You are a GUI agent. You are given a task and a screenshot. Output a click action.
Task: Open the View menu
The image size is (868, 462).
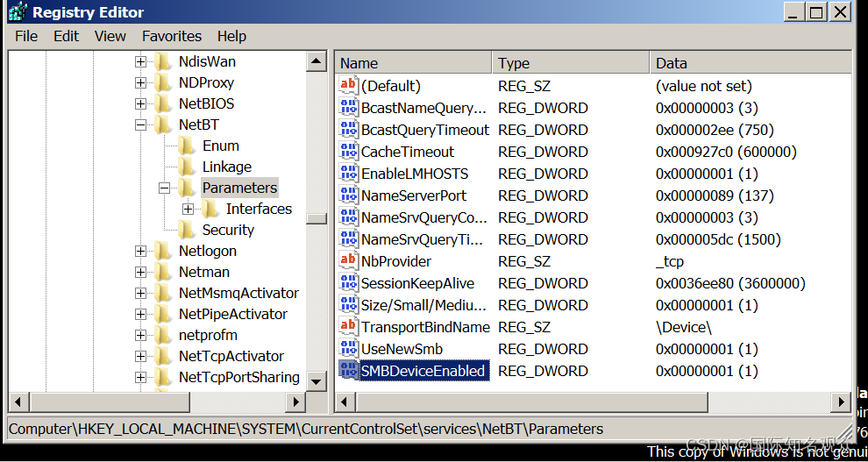110,37
